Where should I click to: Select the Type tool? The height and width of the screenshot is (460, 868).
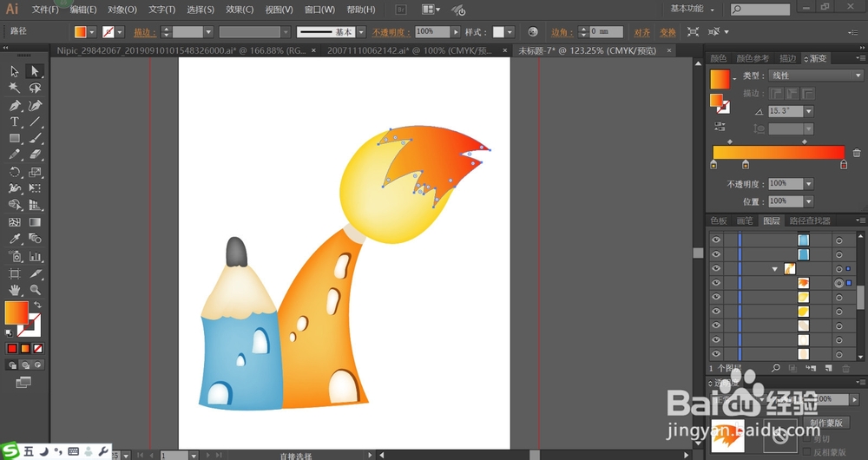coord(15,122)
